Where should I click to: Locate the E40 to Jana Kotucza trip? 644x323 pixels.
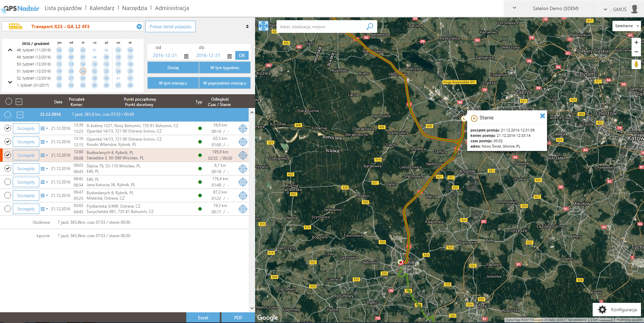tap(243, 182)
